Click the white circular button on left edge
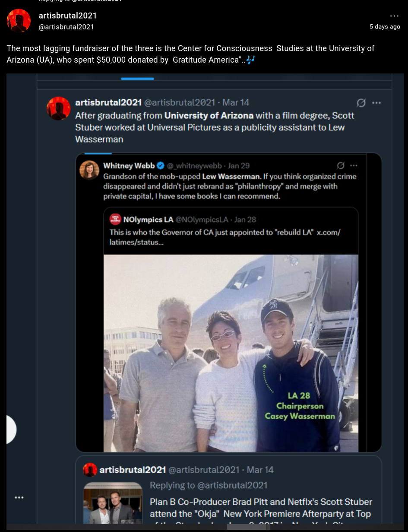The image size is (408, 532). pos(9,430)
